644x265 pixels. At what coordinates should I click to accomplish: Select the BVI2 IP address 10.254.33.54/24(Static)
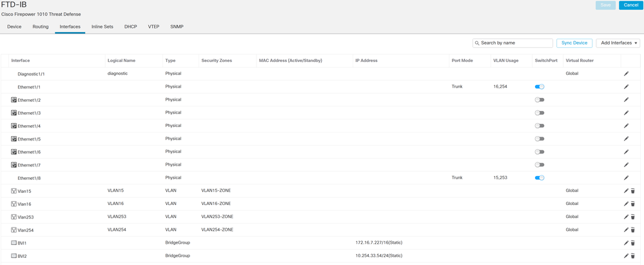point(378,255)
